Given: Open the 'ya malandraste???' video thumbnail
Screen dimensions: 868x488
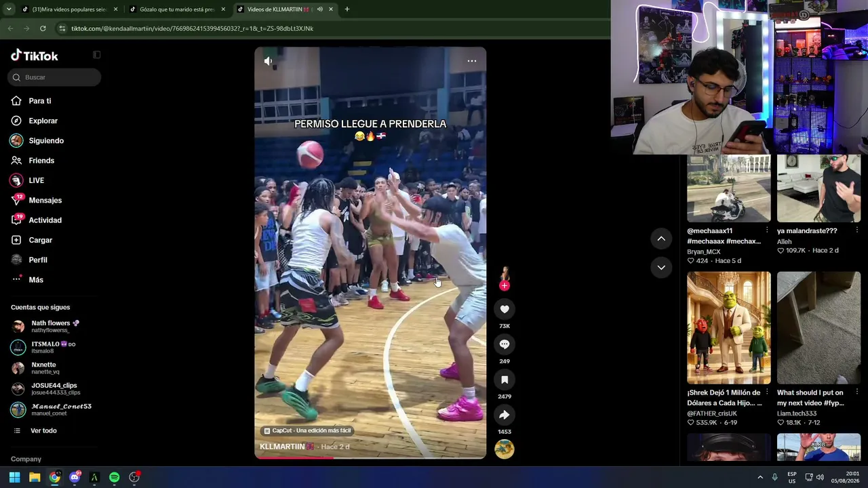Looking at the screenshot, I should point(819,188).
